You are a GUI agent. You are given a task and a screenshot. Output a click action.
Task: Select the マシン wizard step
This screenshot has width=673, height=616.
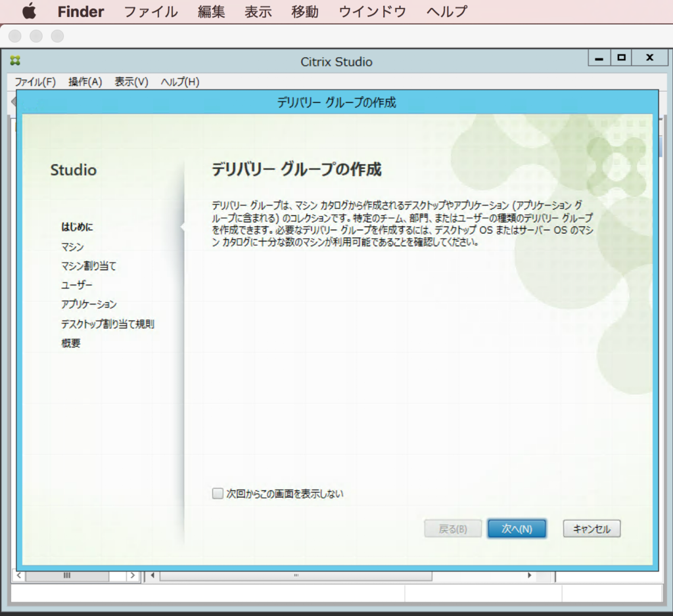72,247
